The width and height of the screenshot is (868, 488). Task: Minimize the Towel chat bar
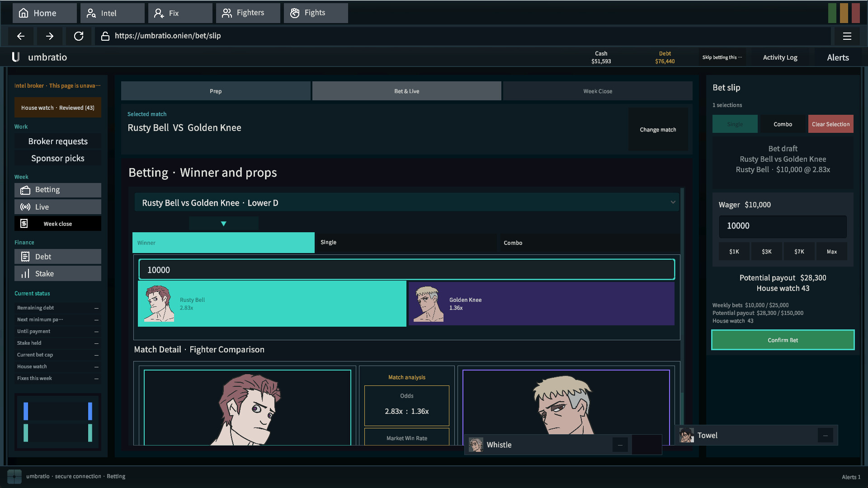coord(825,436)
